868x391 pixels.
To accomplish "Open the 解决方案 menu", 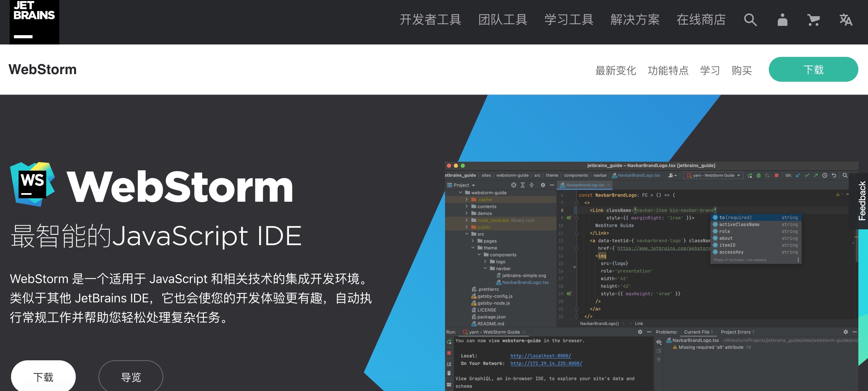I will point(635,20).
